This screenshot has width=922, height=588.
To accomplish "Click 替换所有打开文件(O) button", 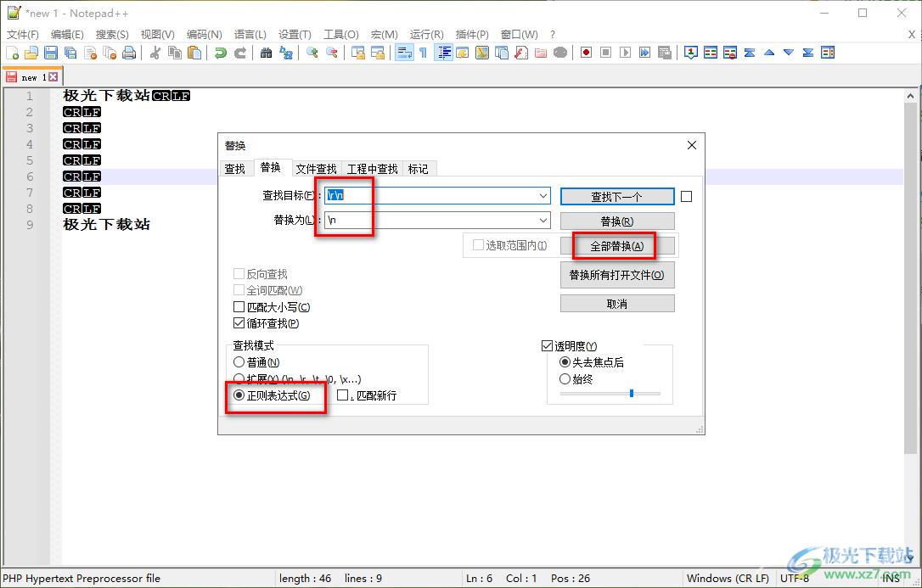I will point(617,275).
